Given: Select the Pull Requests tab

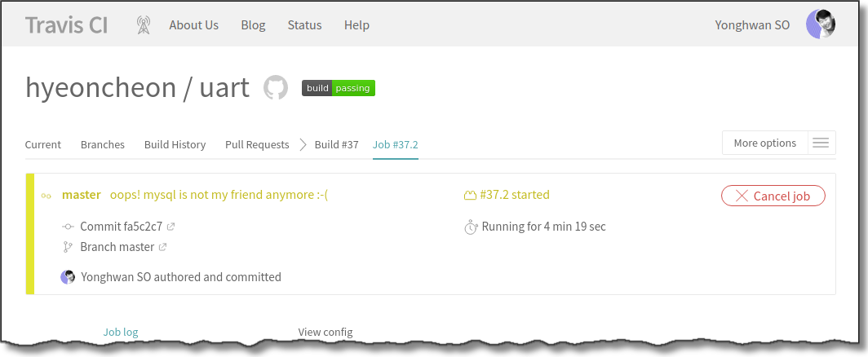Looking at the screenshot, I should [257, 144].
